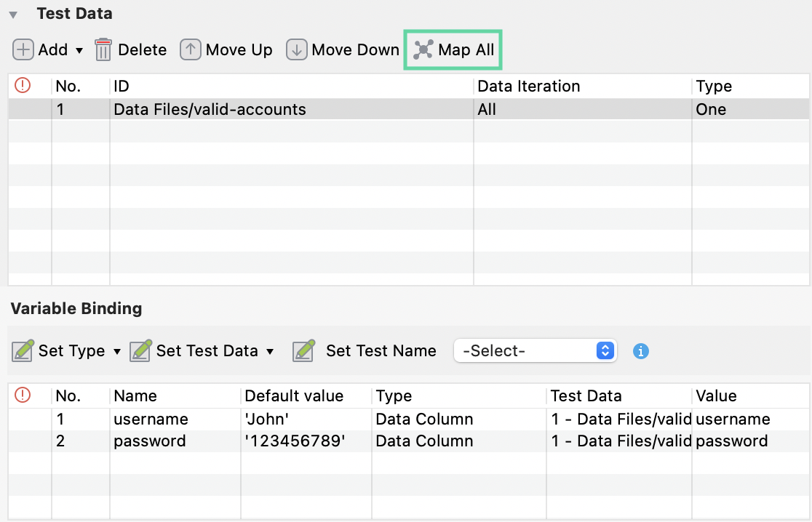Screen dimensions: 812x522
Task: Click the Set Type pencil icon
Action: pyautogui.click(x=23, y=350)
